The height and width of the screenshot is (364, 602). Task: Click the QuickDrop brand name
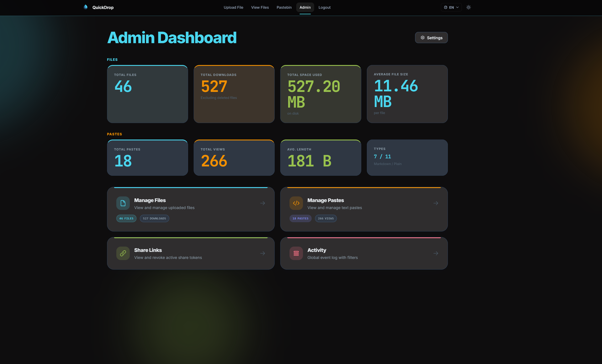pos(103,7)
